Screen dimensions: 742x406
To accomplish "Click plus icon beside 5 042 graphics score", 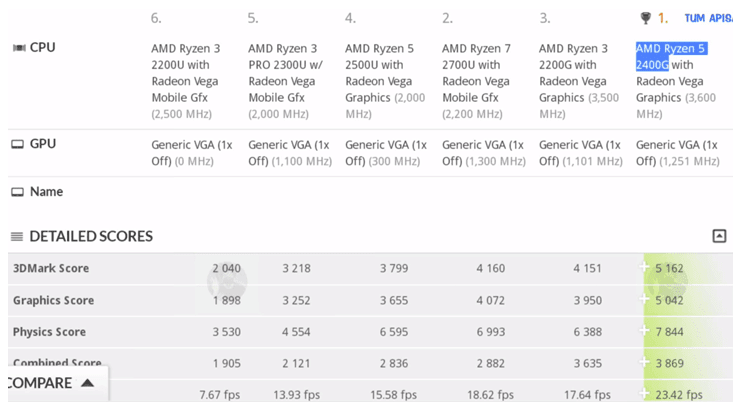I will [x=645, y=300].
